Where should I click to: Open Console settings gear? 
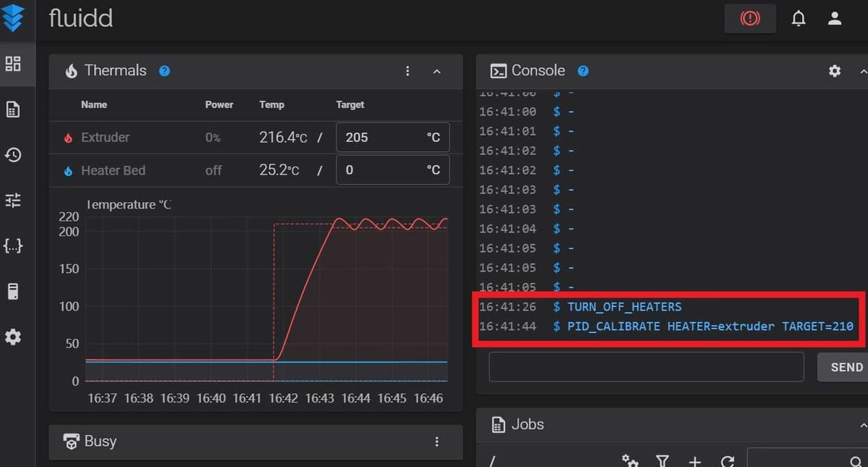coord(835,71)
